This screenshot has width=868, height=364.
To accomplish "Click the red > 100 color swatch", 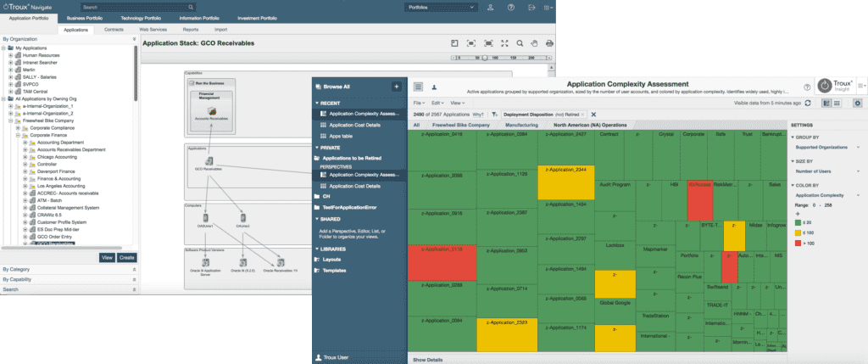I will tap(798, 244).
